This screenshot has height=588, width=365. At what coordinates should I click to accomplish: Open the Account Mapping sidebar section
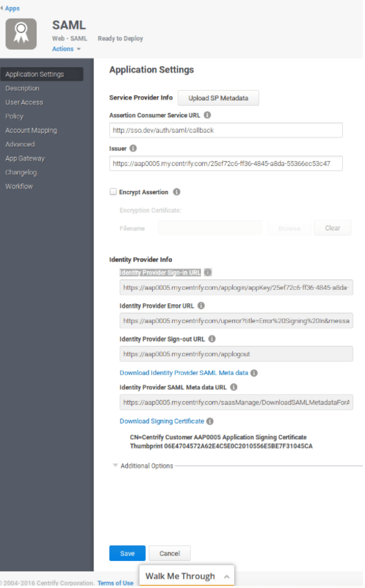31,131
